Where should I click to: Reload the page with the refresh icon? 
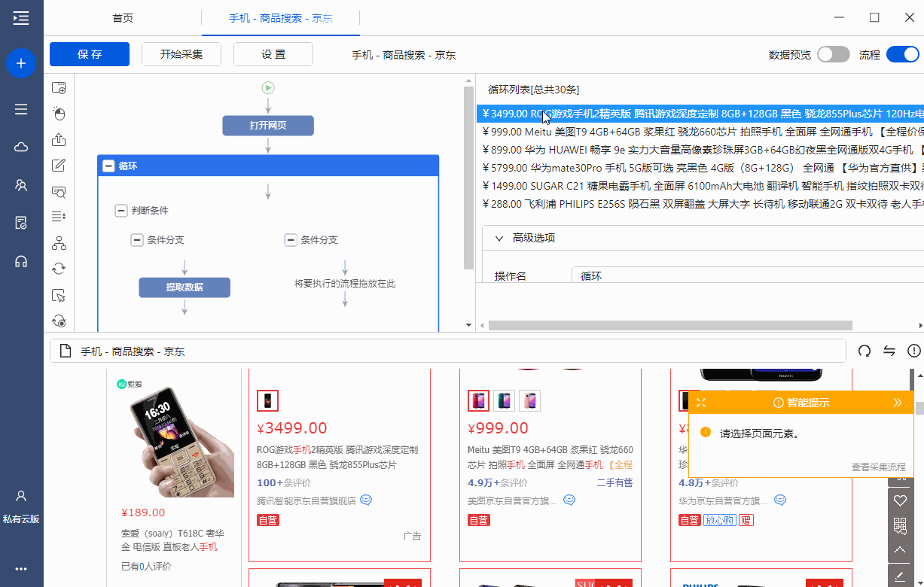click(x=865, y=351)
